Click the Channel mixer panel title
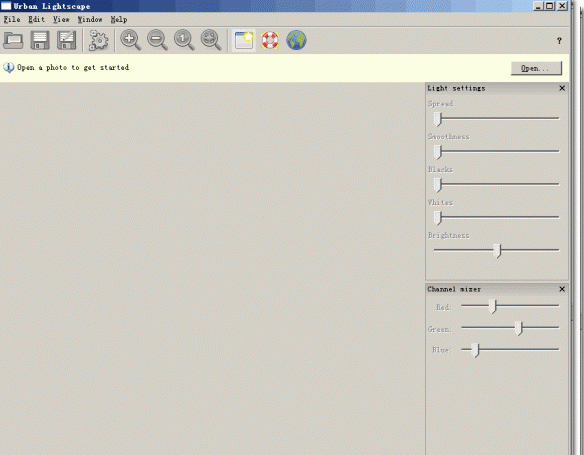Viewport: 584px width, 455px height. coord(454,289)
